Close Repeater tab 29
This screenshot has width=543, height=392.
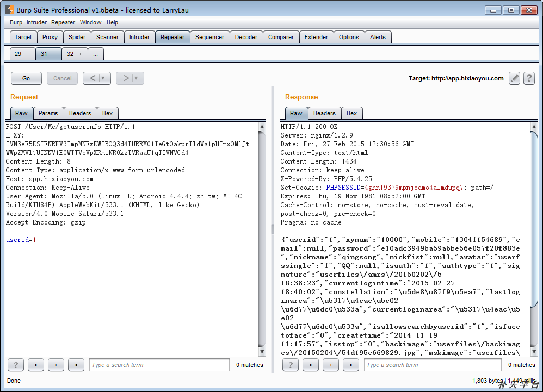27,54
